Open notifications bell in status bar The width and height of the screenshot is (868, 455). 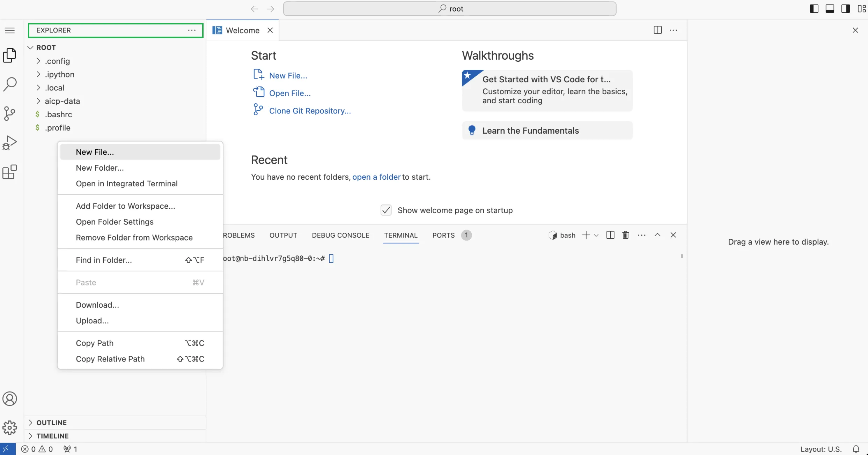tap(856, 449)
